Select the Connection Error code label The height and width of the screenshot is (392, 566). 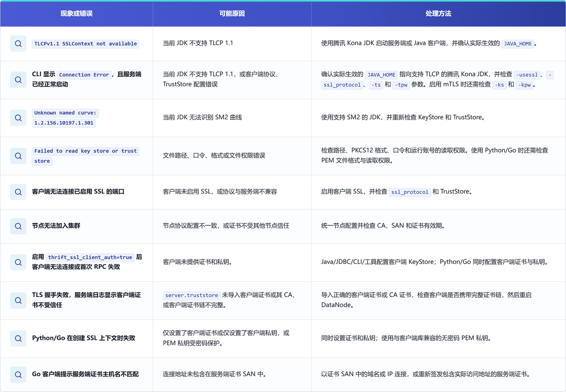click(84, 75)
